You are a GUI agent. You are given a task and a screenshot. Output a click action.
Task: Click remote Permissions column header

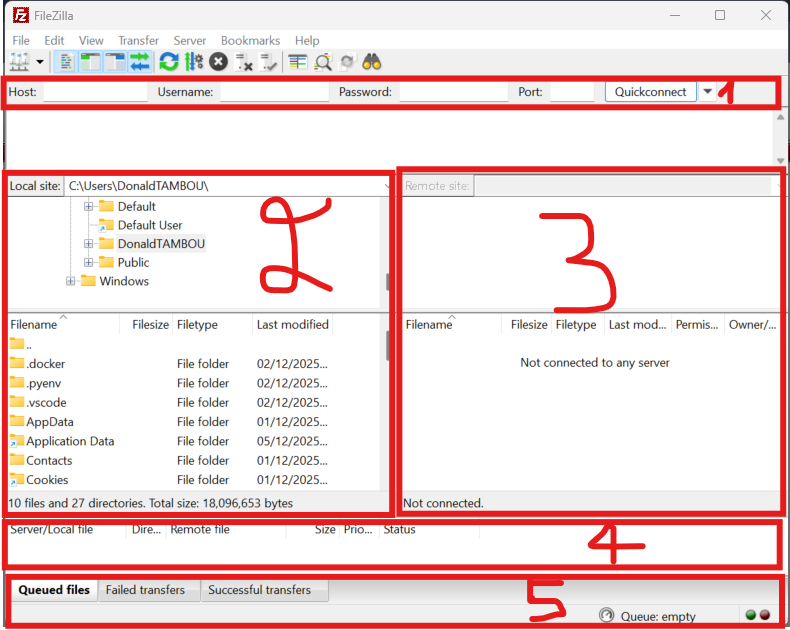tap(698, 324)
